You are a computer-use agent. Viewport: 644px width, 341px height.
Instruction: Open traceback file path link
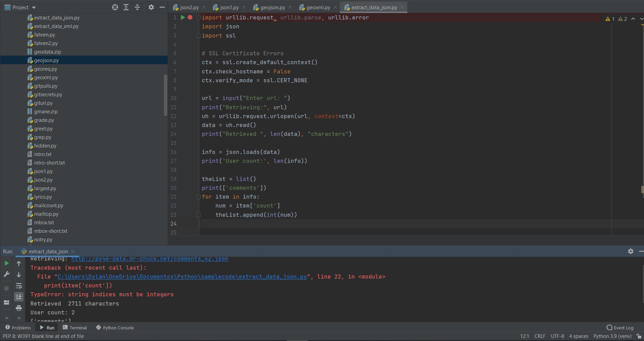pos(182,276)
